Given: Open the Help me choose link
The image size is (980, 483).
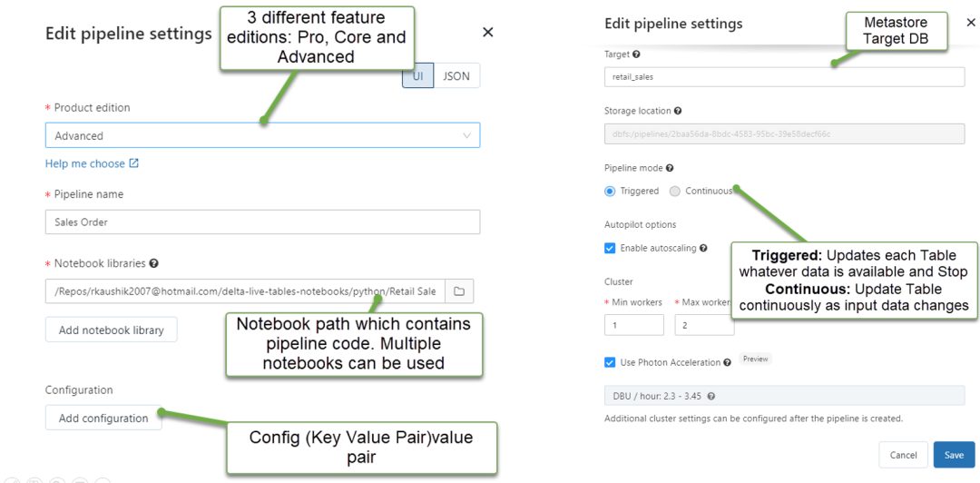Looking at the screenshot, I should (92, 163).
